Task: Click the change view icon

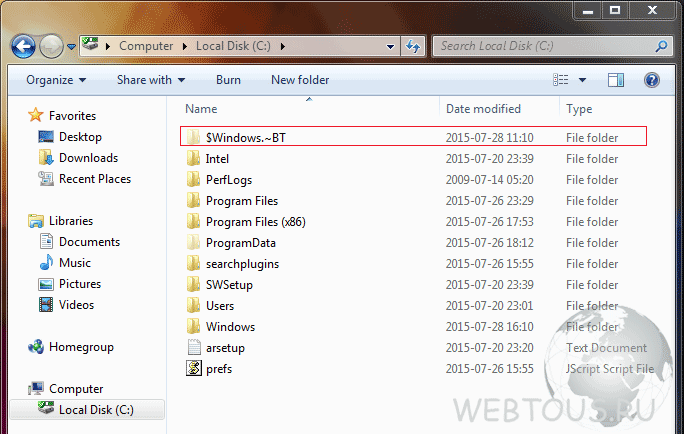Action: pos(561,80)
